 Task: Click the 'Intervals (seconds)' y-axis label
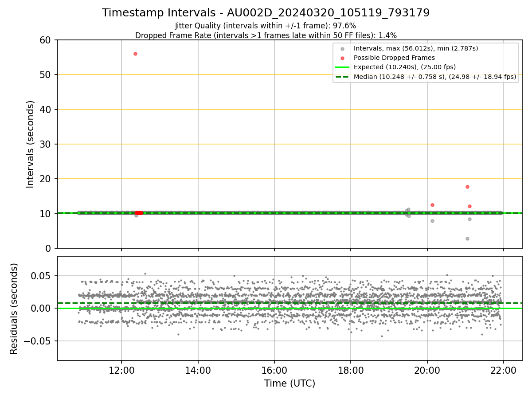(30, 144)
